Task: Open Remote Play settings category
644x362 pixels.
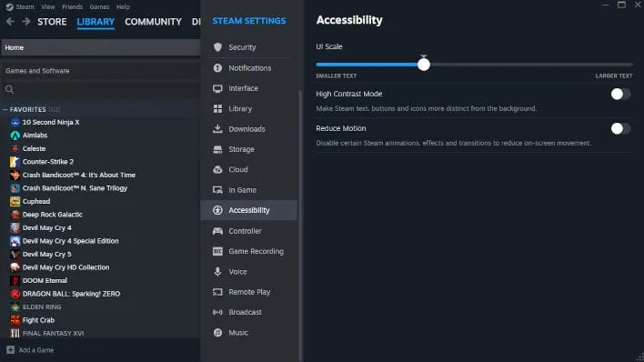Action: click(249, 292)
